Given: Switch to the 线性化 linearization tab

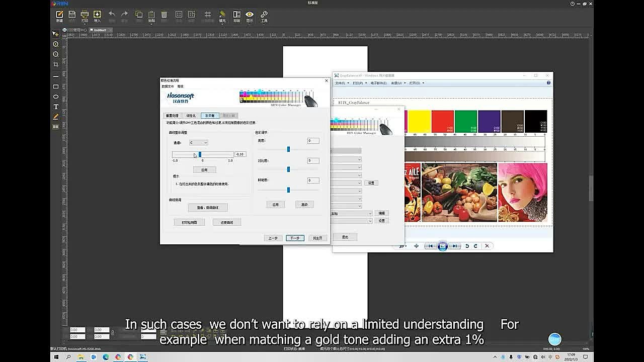Looking at the screenshot, I should [x=191, y=116].
